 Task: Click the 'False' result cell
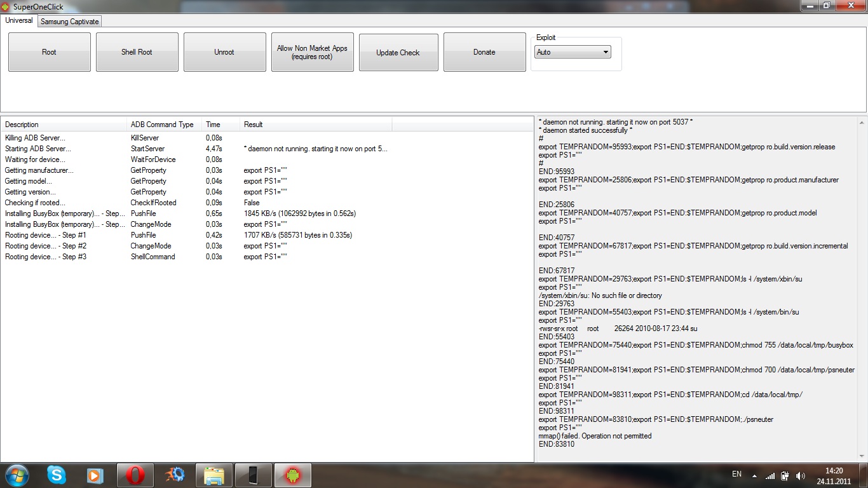pos(252,203)
